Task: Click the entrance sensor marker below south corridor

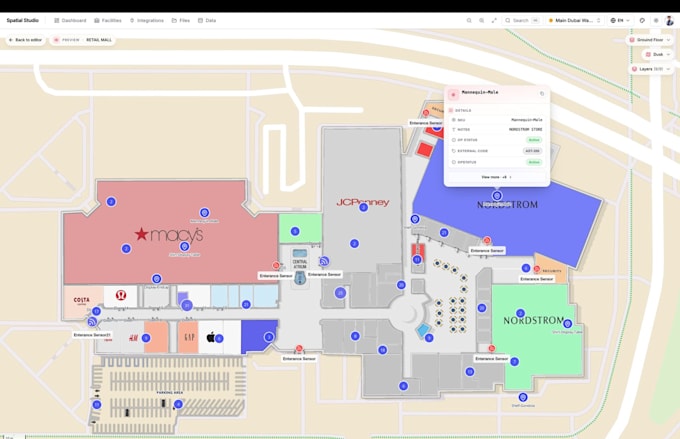Action: coord(299,348)
